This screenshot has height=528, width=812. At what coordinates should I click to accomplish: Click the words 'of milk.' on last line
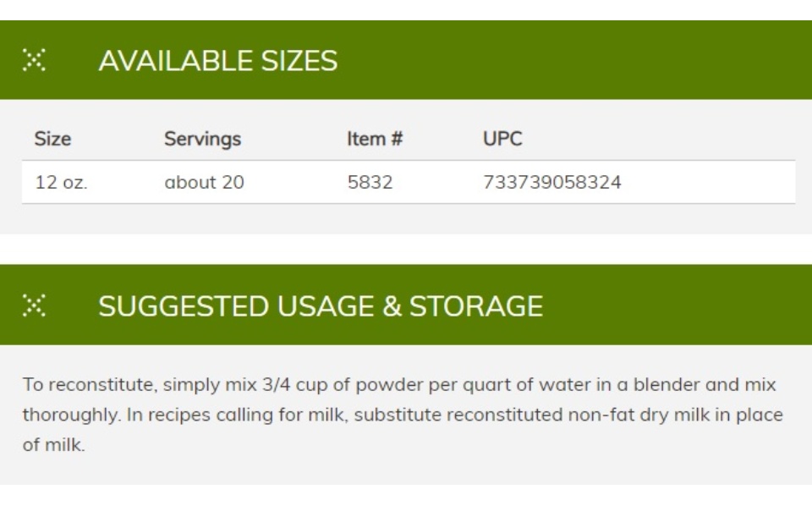coord(54,444)
